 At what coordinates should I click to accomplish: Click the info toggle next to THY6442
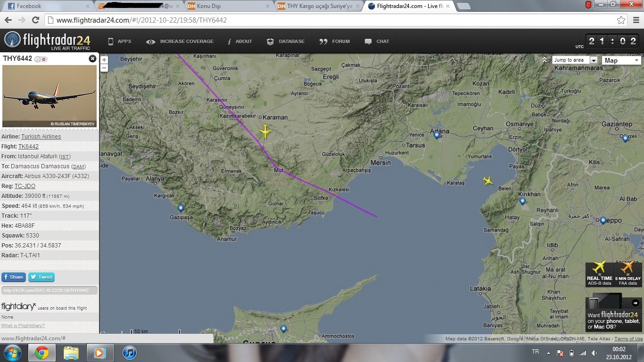click(x=37, y=59)
